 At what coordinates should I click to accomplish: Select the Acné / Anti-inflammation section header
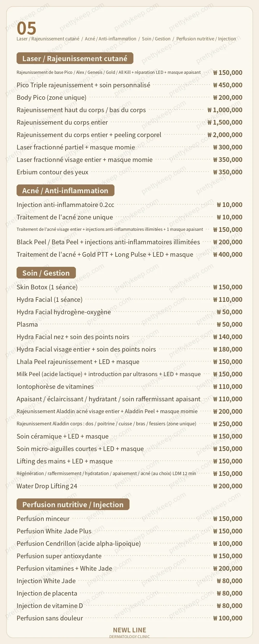pos(65,190)
